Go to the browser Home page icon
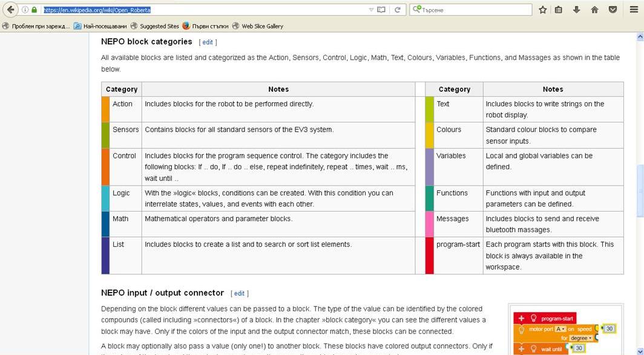644x355 pixels. click(x=594, y=10)
